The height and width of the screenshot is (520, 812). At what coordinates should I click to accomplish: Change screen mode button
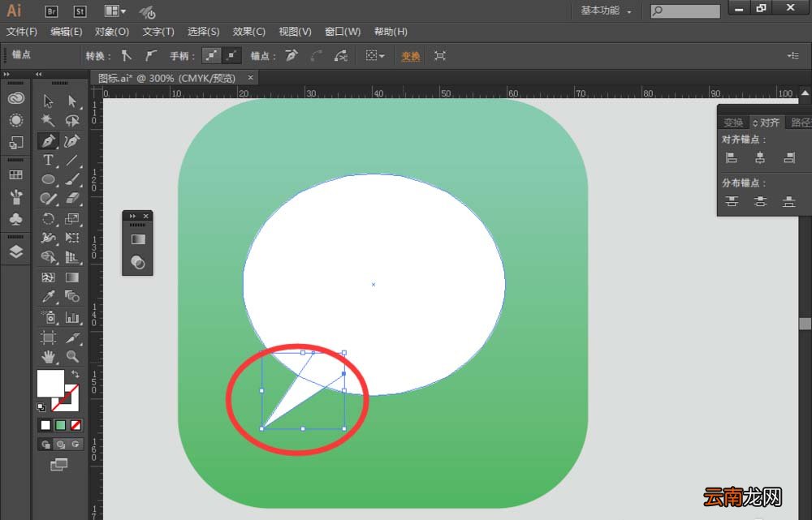pyautogui.click(x=59, y=465)
